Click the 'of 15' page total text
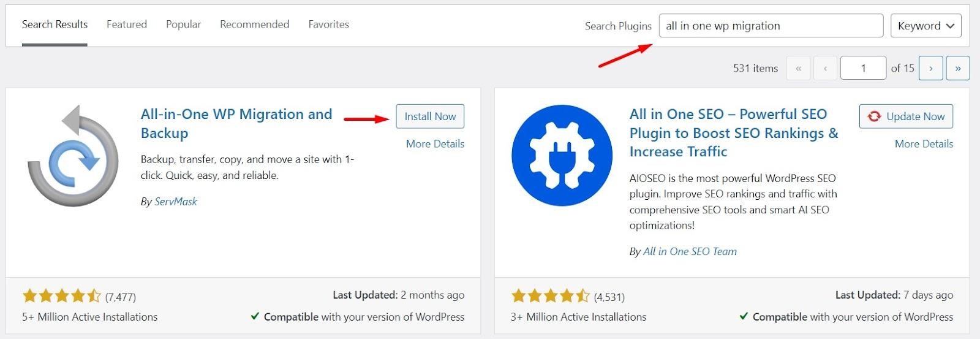This screenshot has height=339, width=980. point(902,68)
